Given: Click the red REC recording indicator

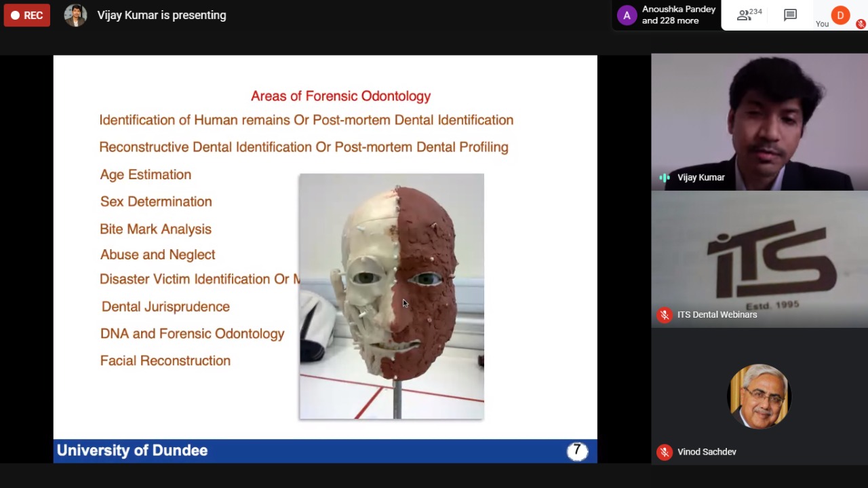Looking at the screenshot, I should pyautogui.click(x=27, y=15).
